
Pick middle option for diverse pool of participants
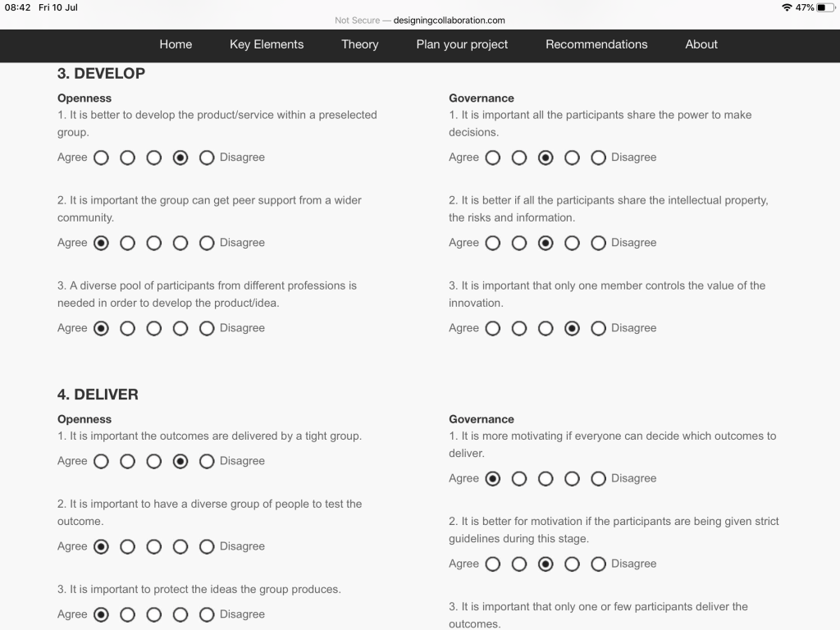coord(154,328)
